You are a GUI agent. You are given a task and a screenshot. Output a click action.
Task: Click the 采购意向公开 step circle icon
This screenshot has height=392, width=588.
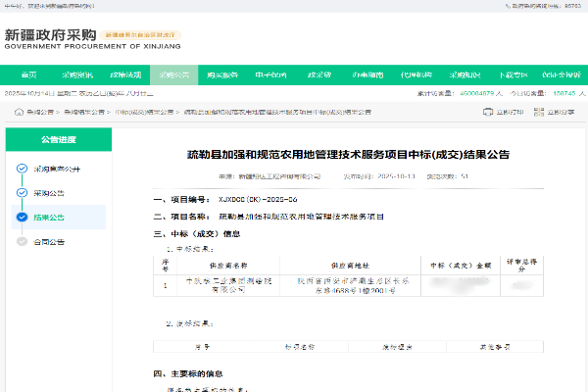[x=22, y=168]
